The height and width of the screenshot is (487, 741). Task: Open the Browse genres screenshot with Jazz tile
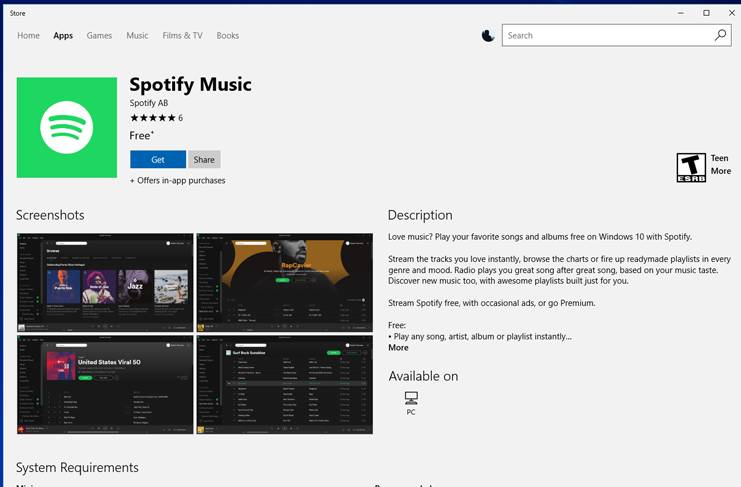click(x=105, y=282)
